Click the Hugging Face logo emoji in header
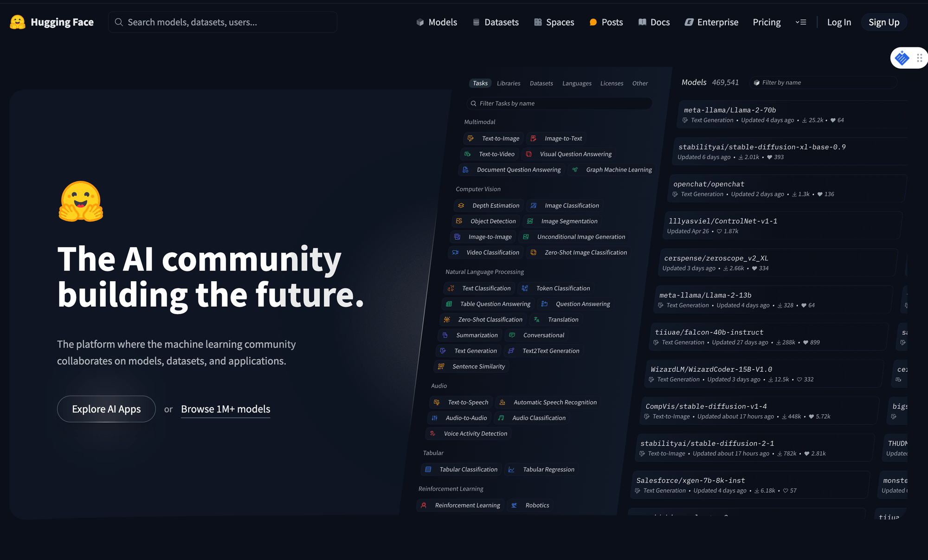 point(18,22)
